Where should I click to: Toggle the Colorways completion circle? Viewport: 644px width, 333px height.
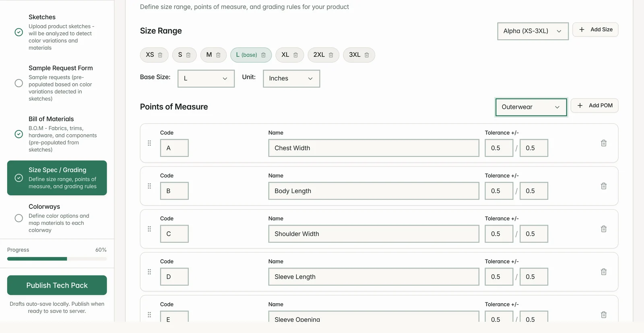19,218
